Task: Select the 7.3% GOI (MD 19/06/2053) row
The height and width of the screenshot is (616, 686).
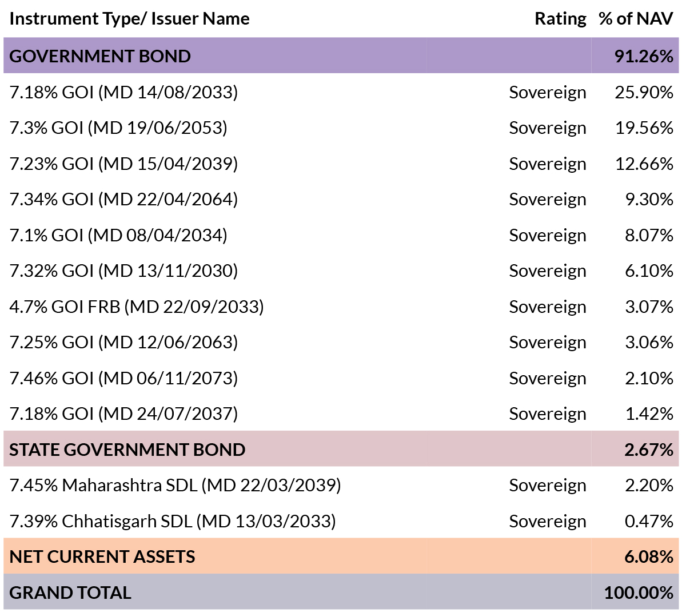Action: pos(341,127)
